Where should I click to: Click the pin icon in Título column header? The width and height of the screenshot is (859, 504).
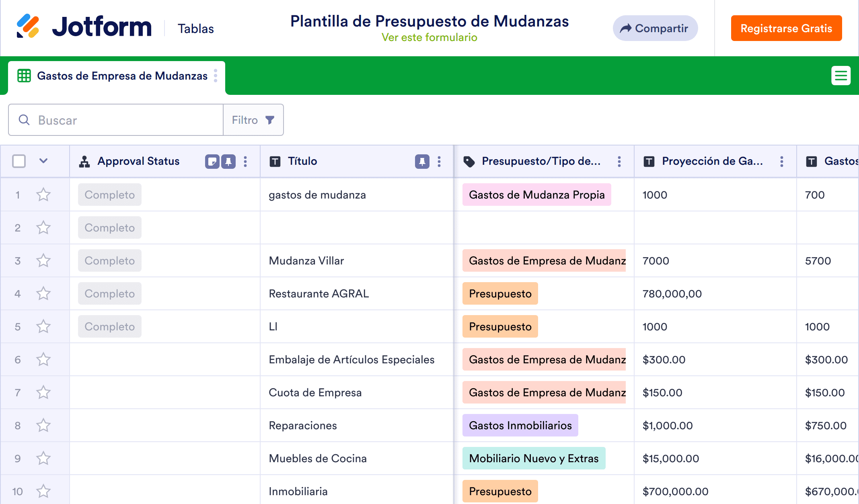point(422,162)
